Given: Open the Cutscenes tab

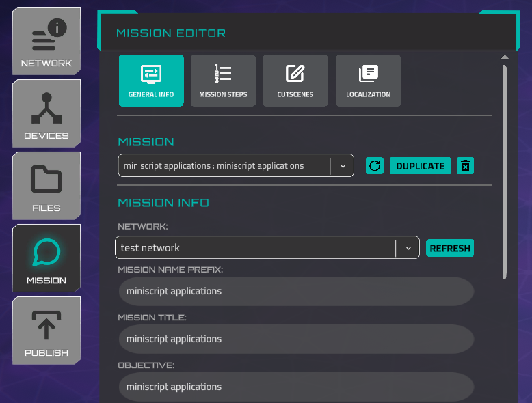Looking at the screenshot, I should coord(295,81).
